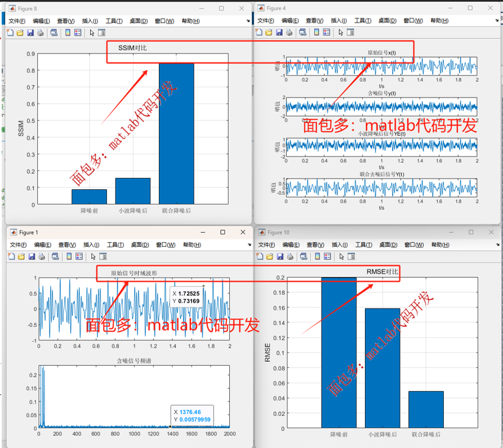Open Property Inspector from Figure 4 toolbar
This screenshot has height=448, width=503.
[x=350, y=33]
